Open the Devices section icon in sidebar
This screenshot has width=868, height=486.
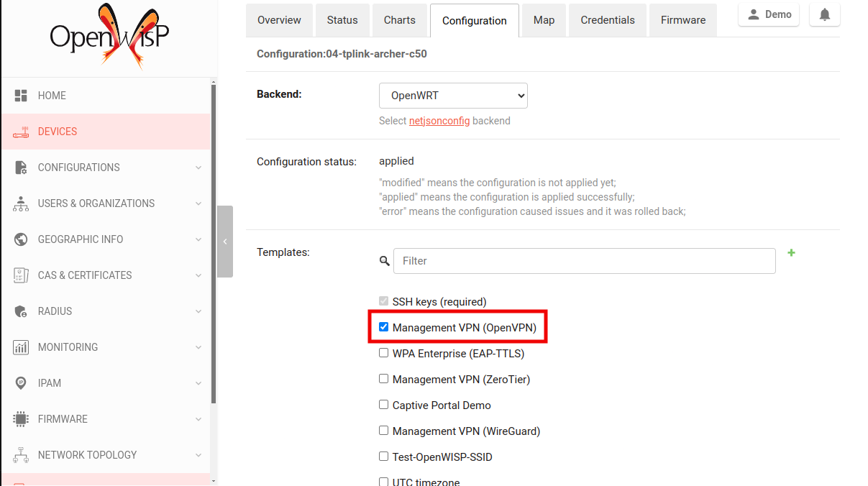pyautogui.click(x=21, y=131)
